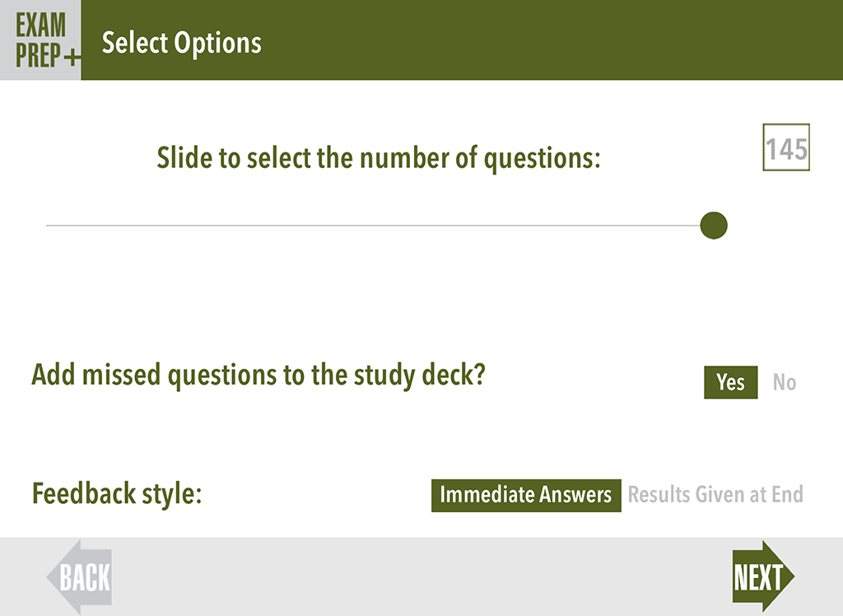843x616 pixels.
Task: Click the far left end of the slider track
Action: click(x=49, y=225)
